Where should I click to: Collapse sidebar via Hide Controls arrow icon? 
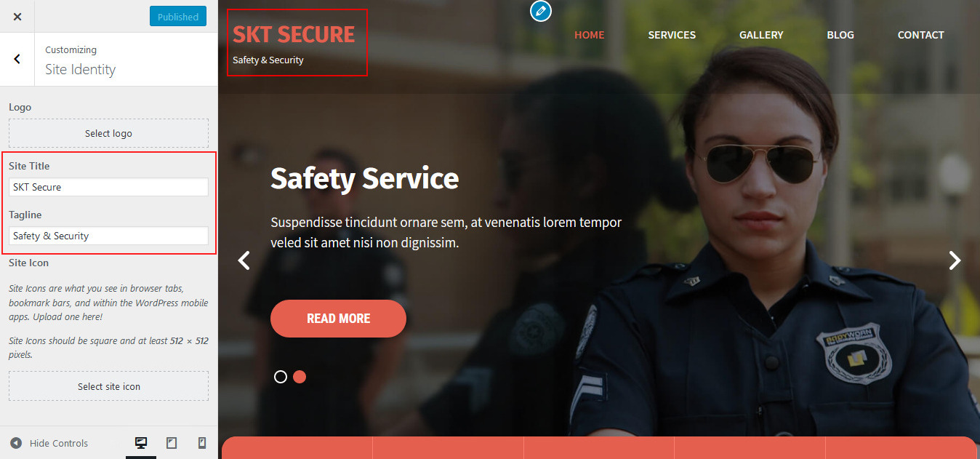coord(16,443)
